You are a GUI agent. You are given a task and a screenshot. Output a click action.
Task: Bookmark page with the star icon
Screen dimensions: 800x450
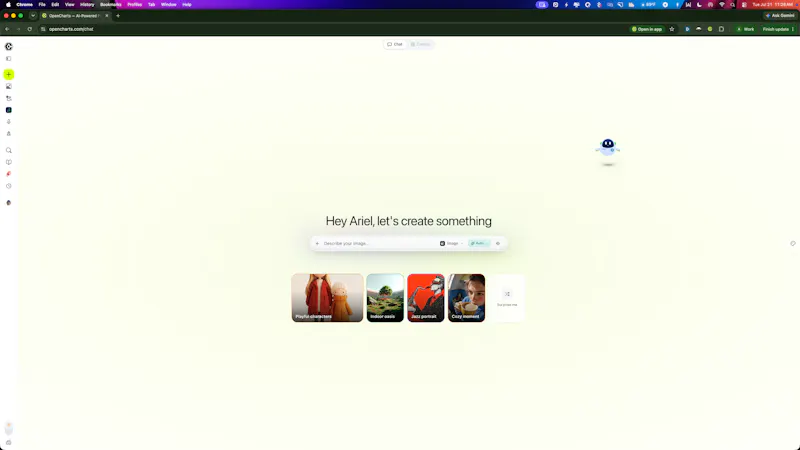672,29
